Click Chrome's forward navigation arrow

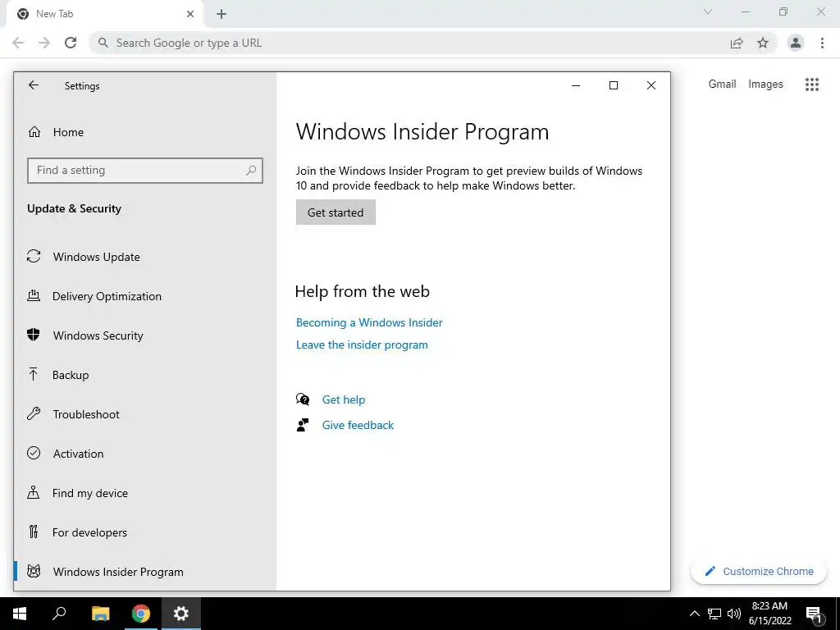pos(44,43)
